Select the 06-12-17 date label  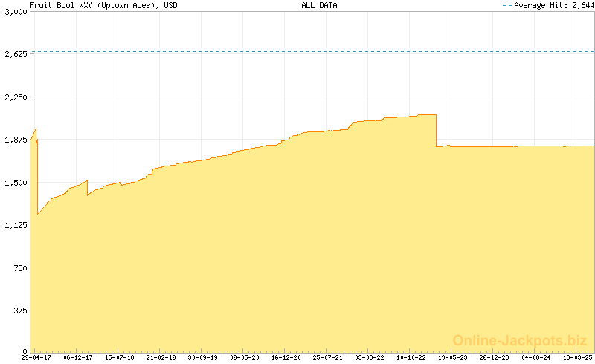click(78, 357)
